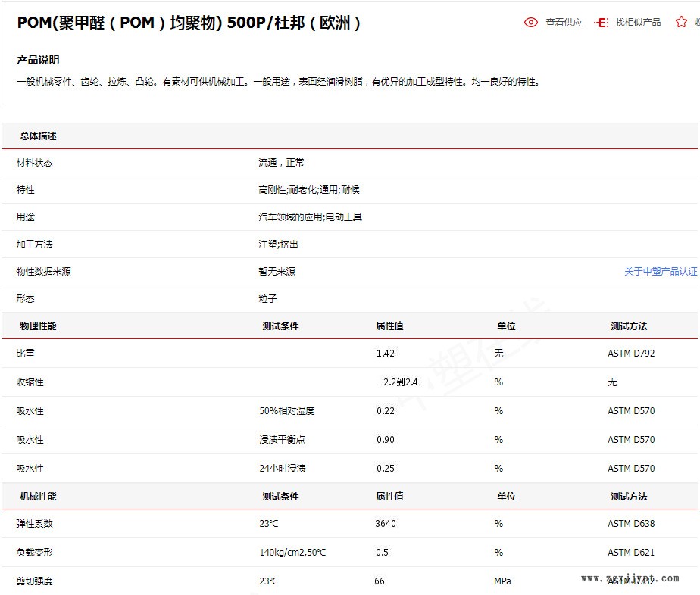Click the 弹性系数 value 3640
The width and height of the screenshot is (700, 595).
[386, 524]
